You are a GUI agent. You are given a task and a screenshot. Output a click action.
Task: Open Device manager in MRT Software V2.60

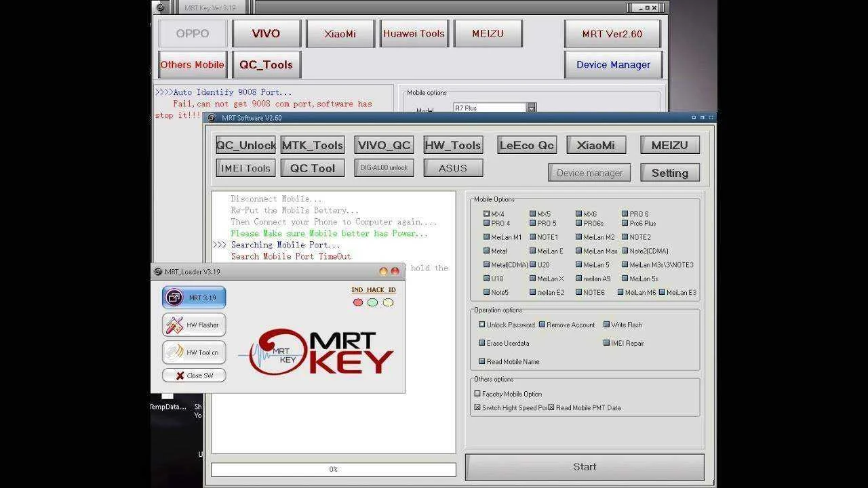tap(589, 173)
